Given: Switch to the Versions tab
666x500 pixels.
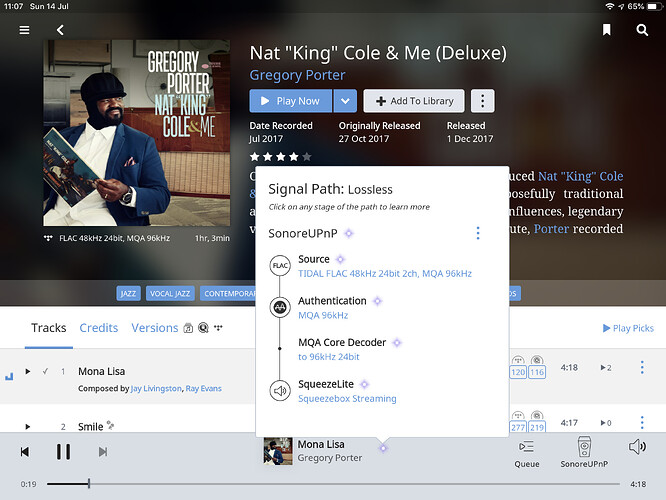Looking at the screenshot, I should point(155,328).
